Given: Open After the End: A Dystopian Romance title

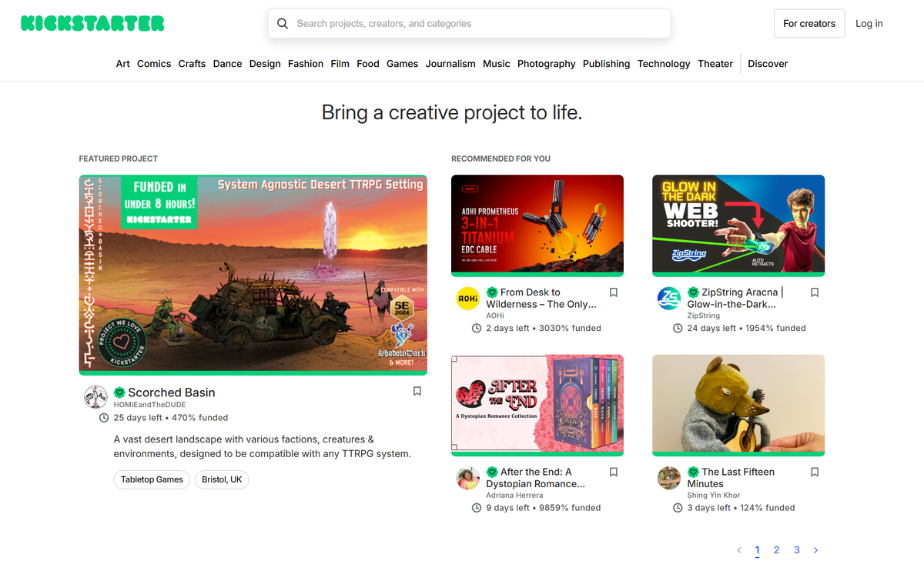Looking at the screenshot, I should (x=536, y=477).
